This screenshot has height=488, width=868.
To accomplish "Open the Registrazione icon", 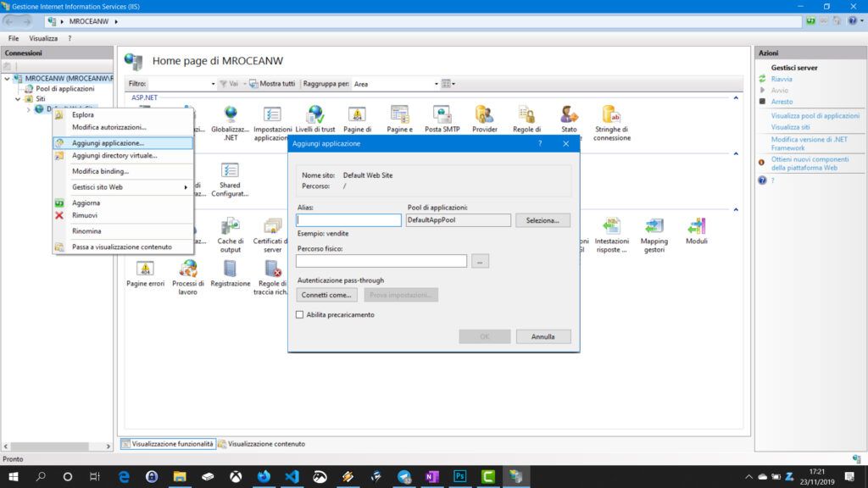I will point(230,274).
